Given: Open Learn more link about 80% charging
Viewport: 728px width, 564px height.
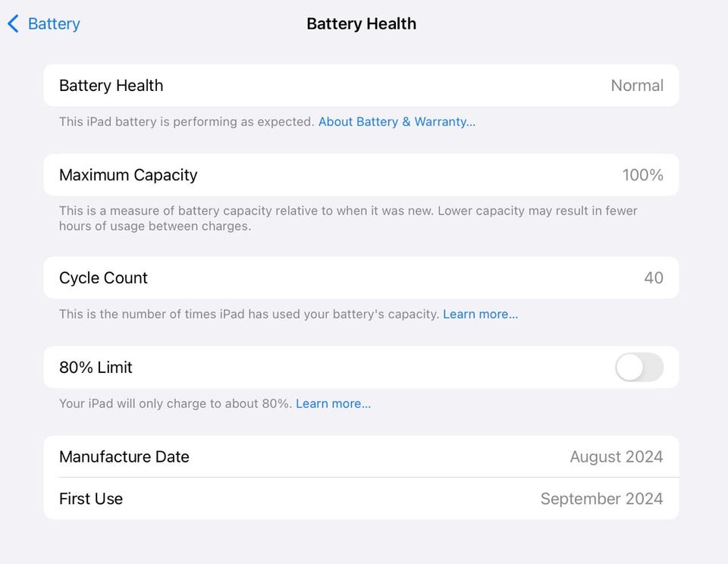Looking at the screenshot, I should click(333, 403).
